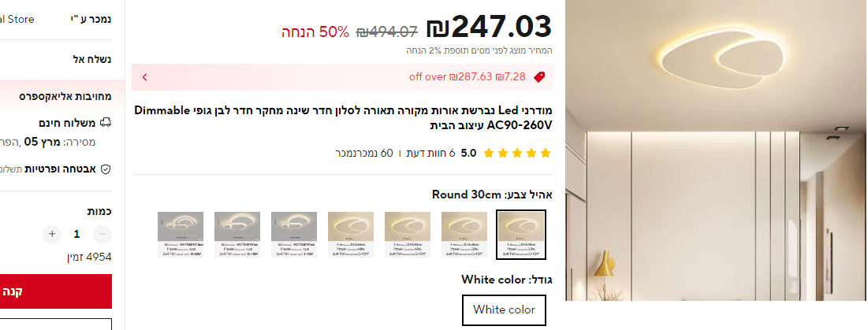Select the fourth beige lamp variant thumbnail
This screenshot has height=330, width=868.
351,235
